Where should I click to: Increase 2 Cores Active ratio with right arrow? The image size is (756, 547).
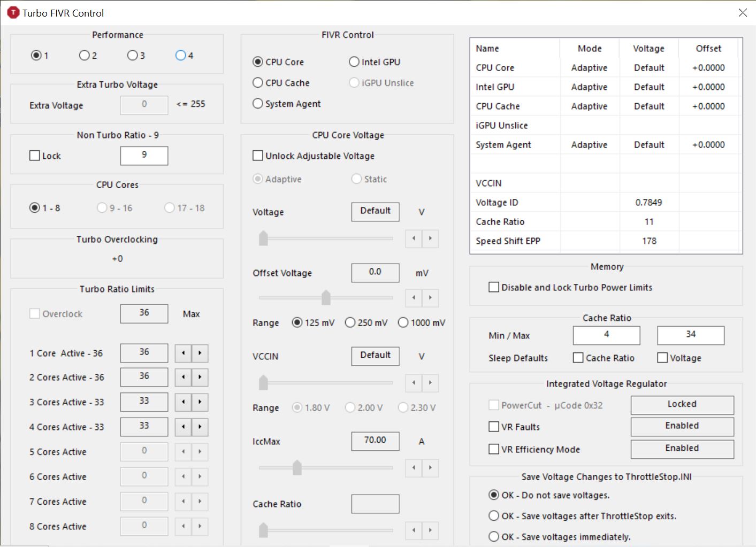(x=200, y=377)
